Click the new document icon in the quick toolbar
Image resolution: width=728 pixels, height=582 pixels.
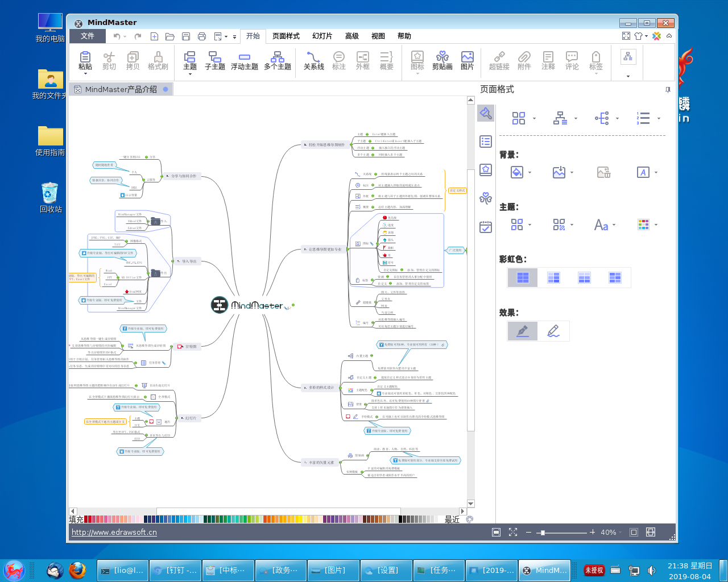click(x=154, y=36)
